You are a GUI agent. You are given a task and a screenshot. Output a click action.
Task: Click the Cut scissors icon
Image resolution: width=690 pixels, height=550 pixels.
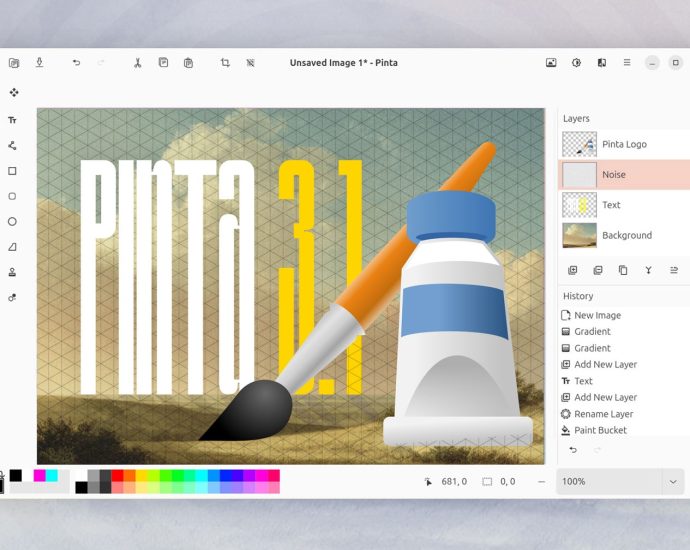[138, 63]
